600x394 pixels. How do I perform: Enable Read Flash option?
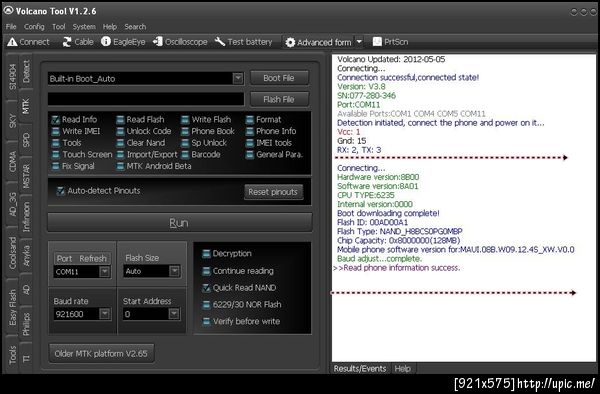tap(120, 120)
